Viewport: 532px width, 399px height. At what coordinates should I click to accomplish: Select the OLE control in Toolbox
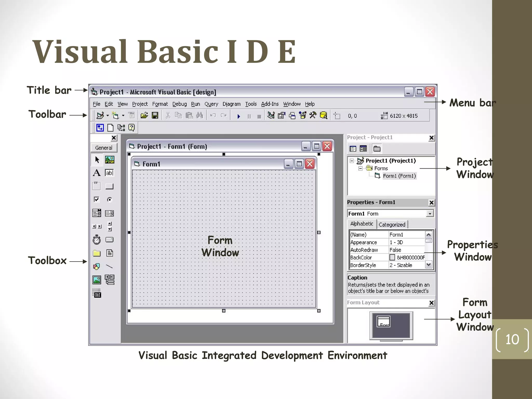pyautogui.click(x=97, y=293)
